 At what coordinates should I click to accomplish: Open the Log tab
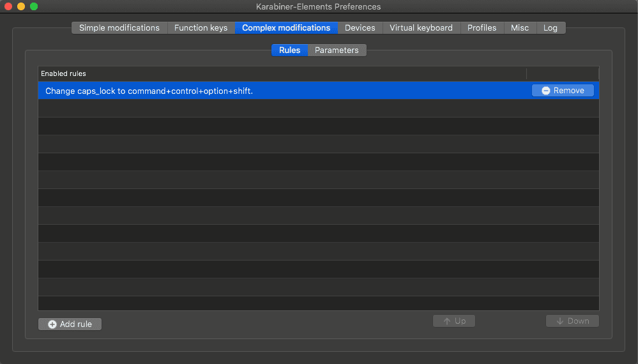click(551, 27)
